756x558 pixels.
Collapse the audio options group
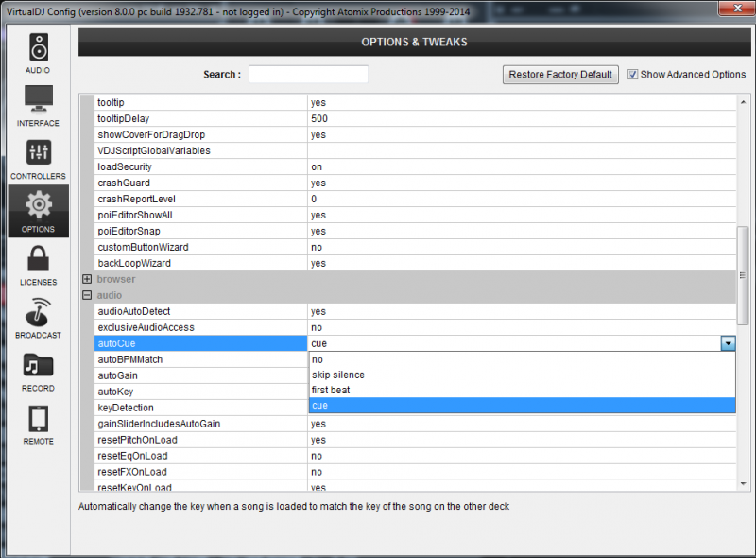[x=87, y=295]
